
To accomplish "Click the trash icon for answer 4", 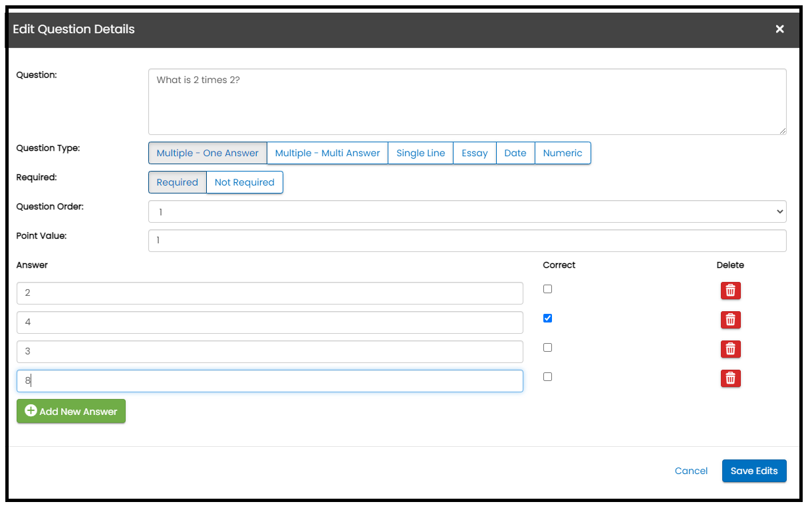I will (x=730, y=320).
